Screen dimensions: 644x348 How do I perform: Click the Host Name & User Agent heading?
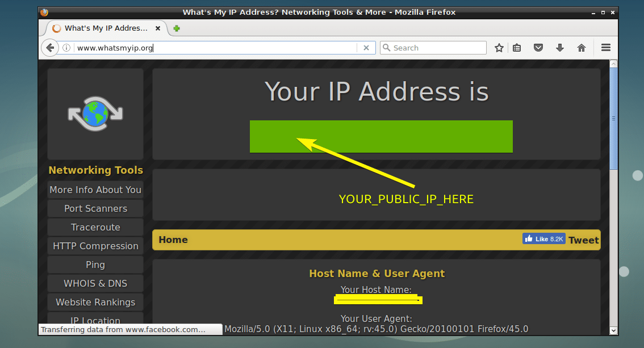[377, 273]
